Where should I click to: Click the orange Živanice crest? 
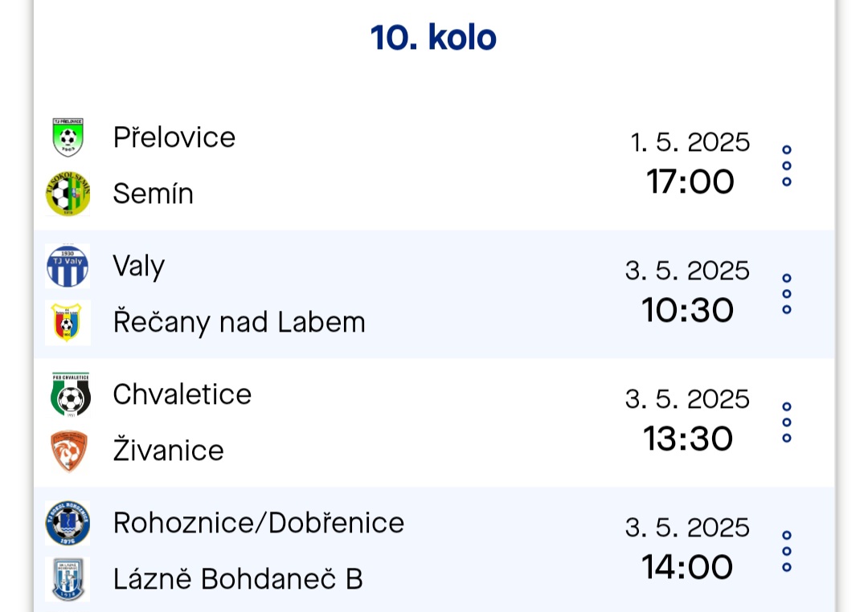pos(68,451)
